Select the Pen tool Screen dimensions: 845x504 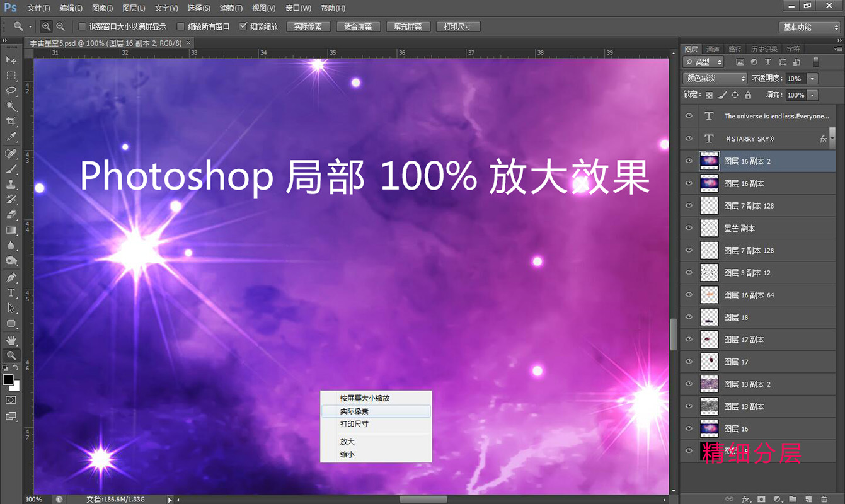11,277
